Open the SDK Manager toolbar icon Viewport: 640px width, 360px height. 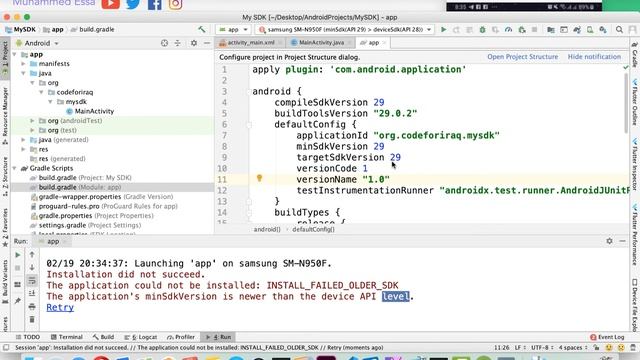click(x=603, y=29)
